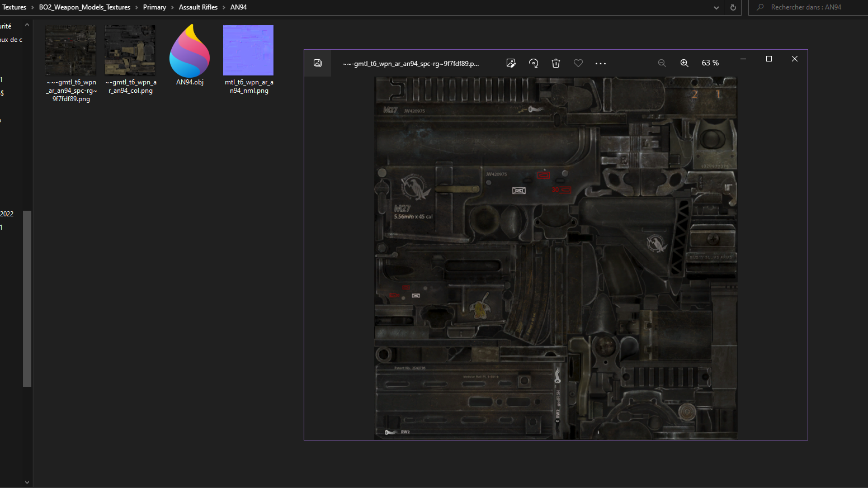Expand the chevron after Primary
868x488 pixels.
[x=172, y=7]
